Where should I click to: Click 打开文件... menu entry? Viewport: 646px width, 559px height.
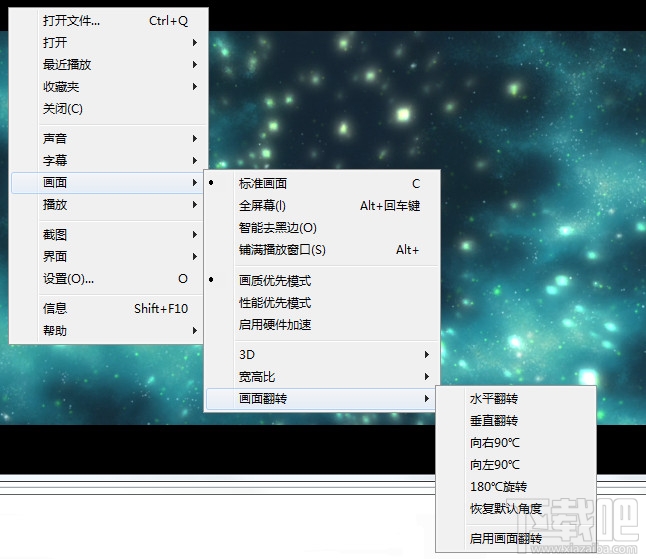(108, 21)
